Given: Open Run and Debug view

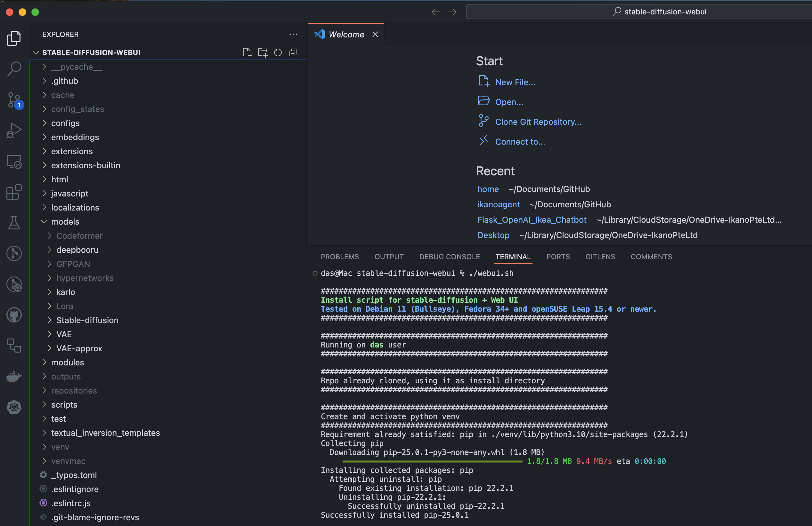Looking at the screenshot, I should [14, 131].
